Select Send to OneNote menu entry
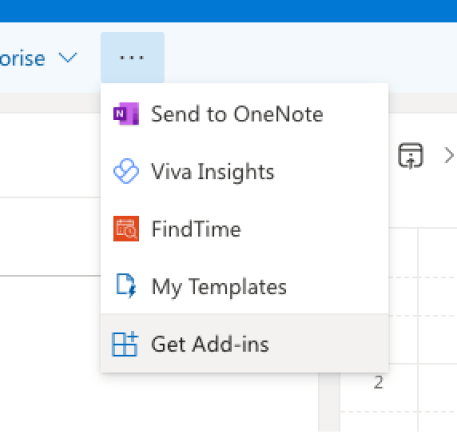Viewport: 457px width, 432px height. click(245, 114)
